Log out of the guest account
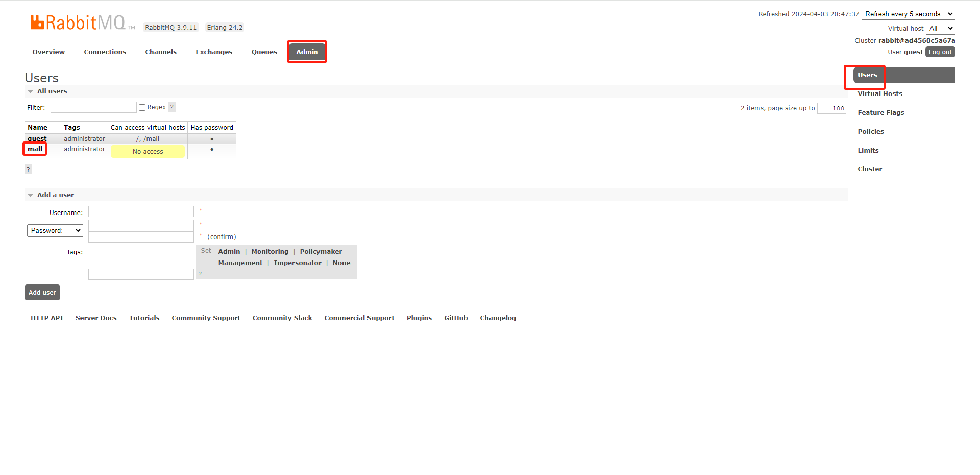This screenshot has height=475, width=980. click(940, 52)
